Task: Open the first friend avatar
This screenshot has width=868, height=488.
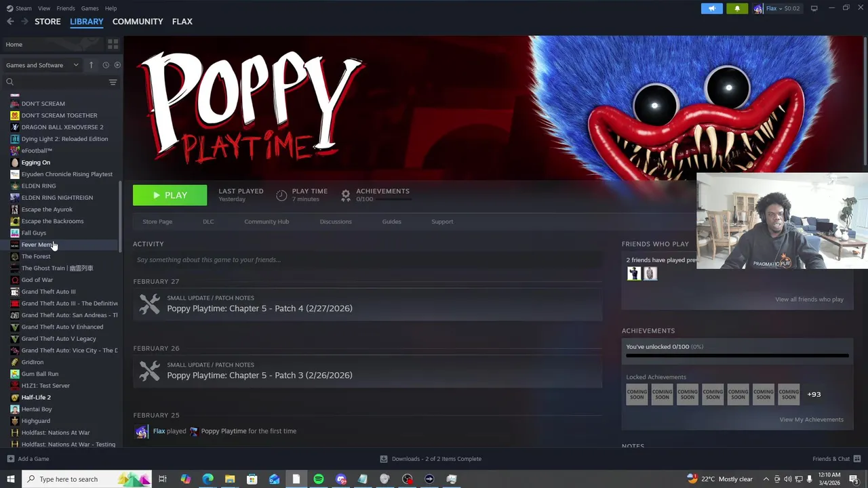Action: click(x=634, y=273)
